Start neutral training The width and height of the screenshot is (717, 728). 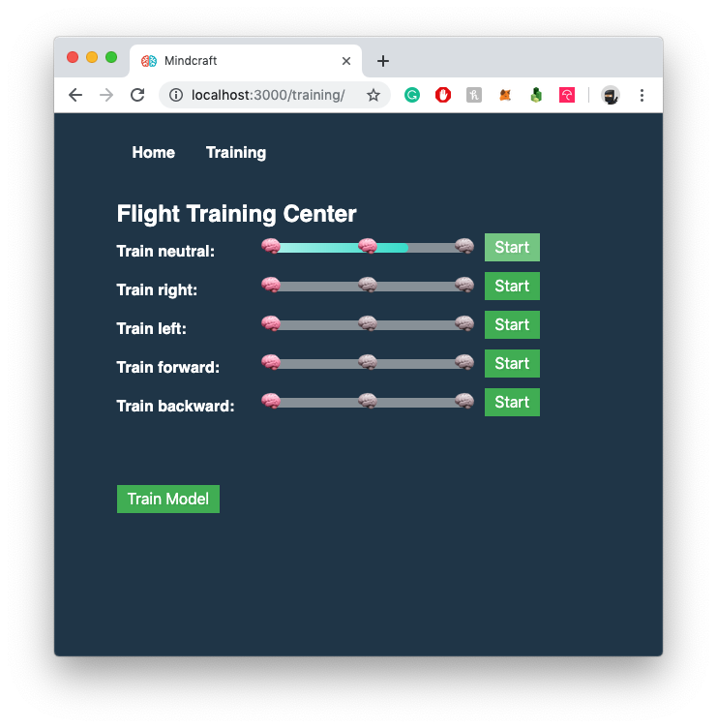(512, 247)
